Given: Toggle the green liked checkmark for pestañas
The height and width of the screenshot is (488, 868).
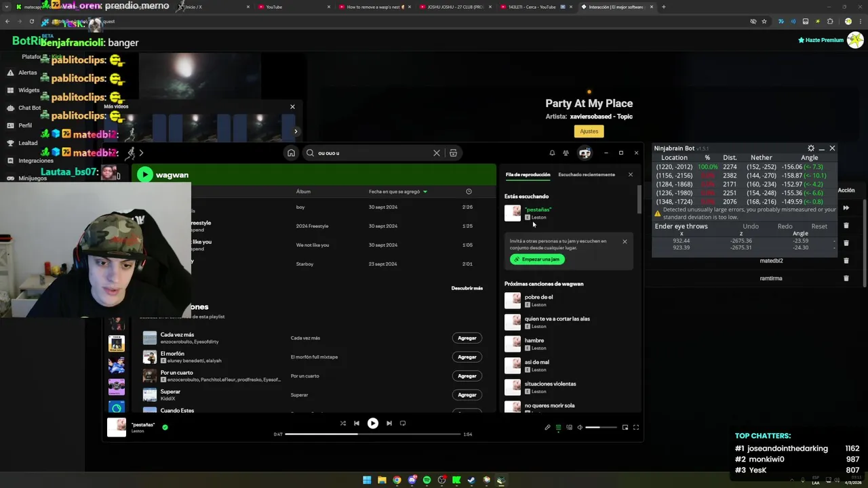Looking at the screenshot, I should [165, 428].
